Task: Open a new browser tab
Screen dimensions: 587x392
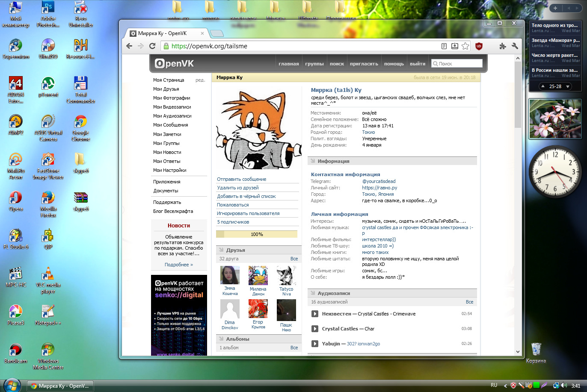Action: [217, 34]
